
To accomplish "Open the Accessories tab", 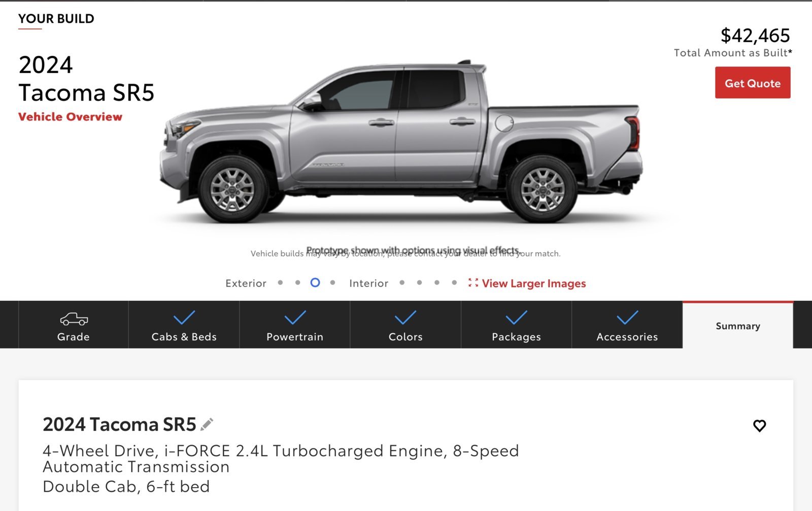I will (x=627, y=325).
